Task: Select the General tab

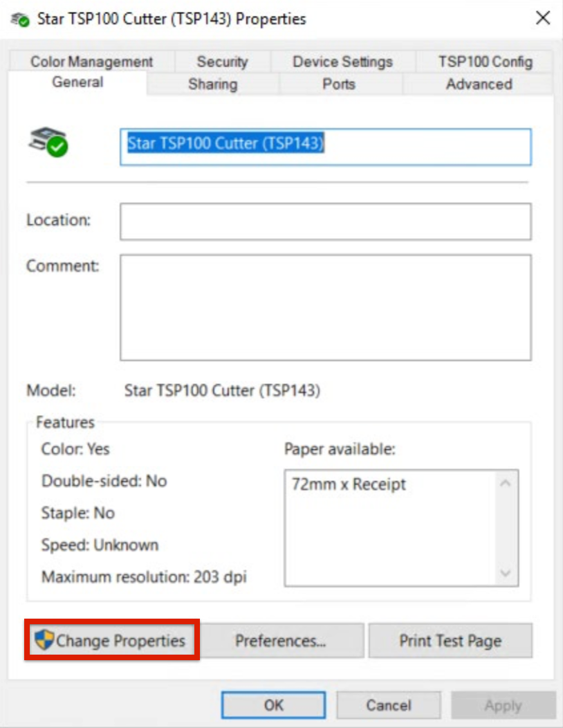Action: click(x=77, y=82)
